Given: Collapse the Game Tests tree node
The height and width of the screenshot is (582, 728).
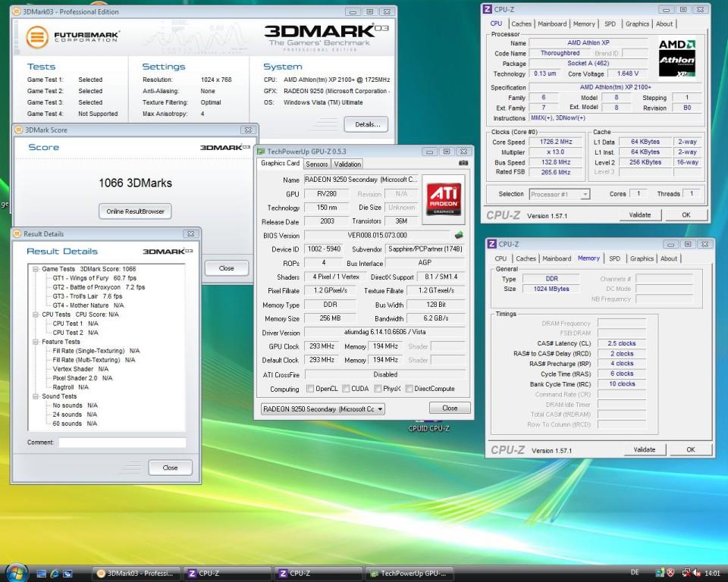Looking at the screenshot, I should (36, 269).
